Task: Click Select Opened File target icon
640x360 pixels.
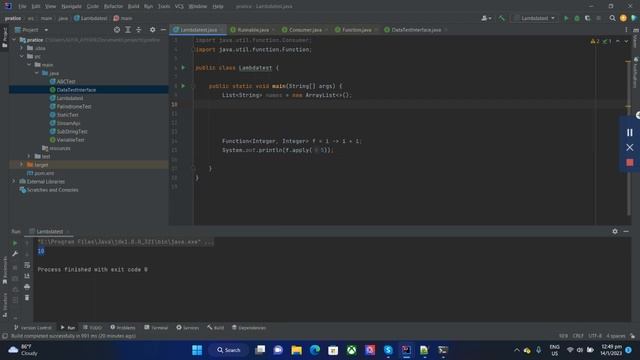Action: [117, 30]
